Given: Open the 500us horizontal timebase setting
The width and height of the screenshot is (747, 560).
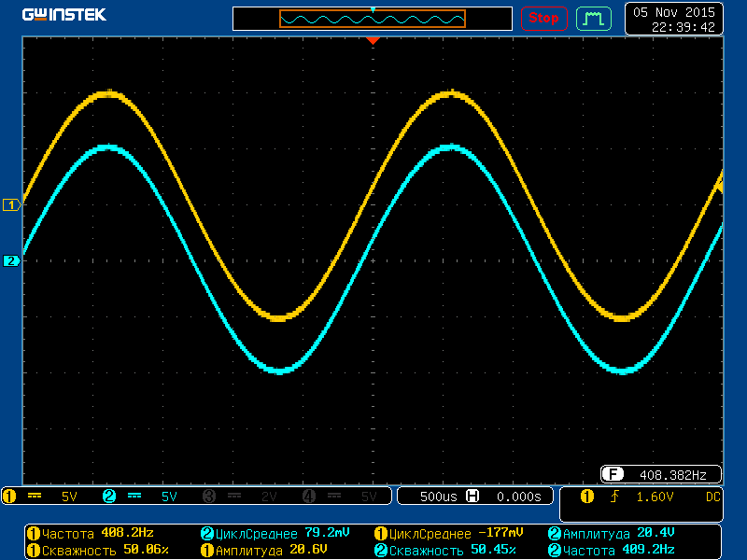Looking at the screenshot, I should 438,497.
